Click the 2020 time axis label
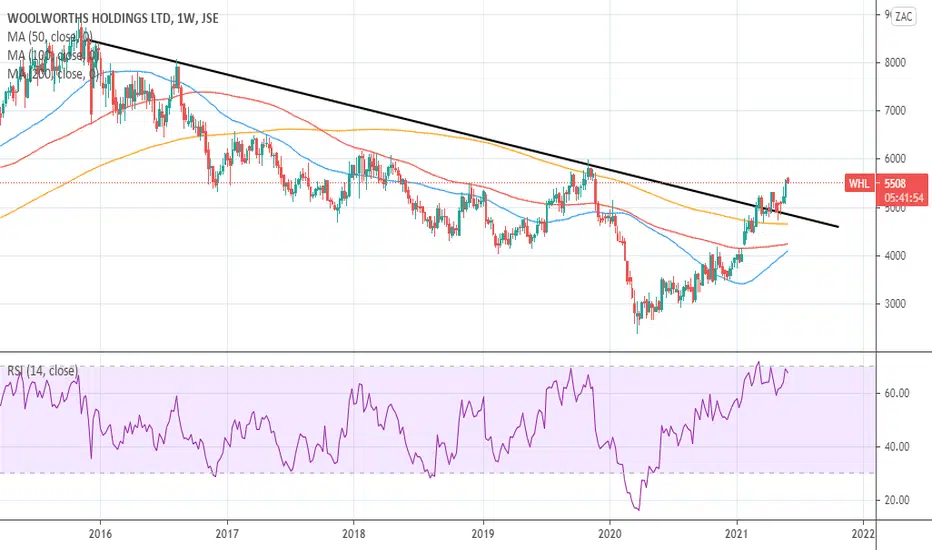 click(x=610, y=534)
